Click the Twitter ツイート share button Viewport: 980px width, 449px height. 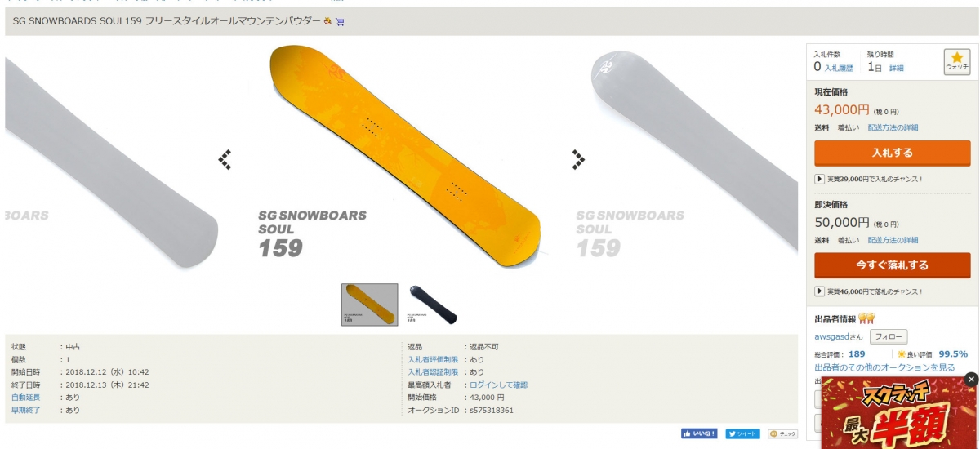point(743,433)
